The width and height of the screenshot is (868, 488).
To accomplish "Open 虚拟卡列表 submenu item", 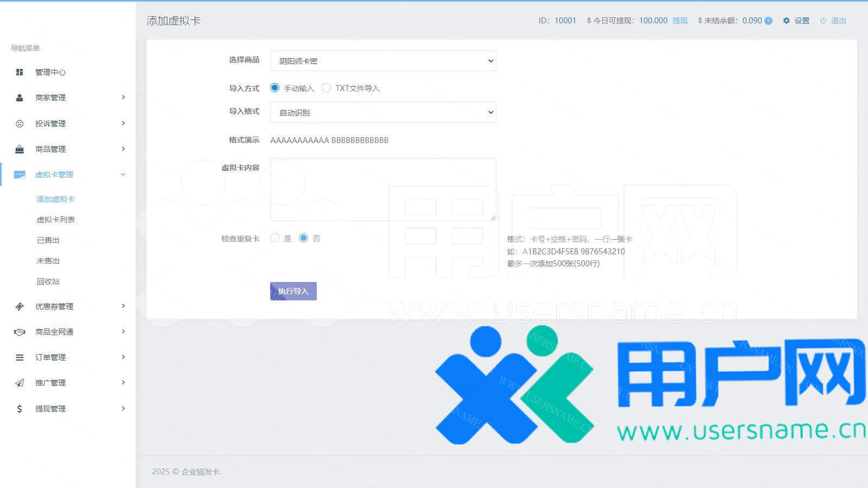I will pyautogui.click(x=55, y=220).
